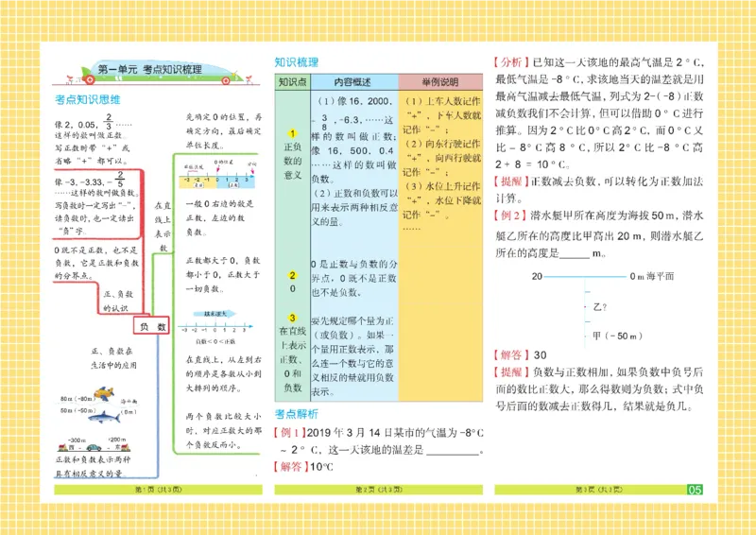
Task: Click the heading 考点知识思维
Action: click(x=88, y=100)
